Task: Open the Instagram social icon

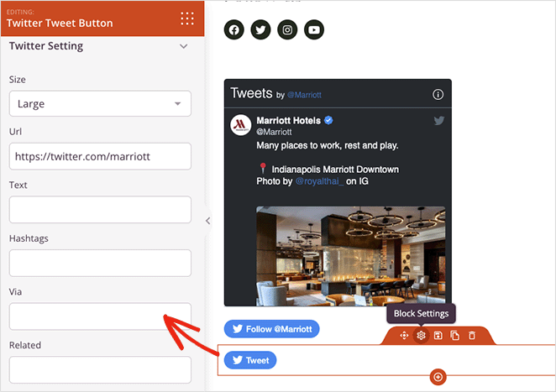Action: [287, 29]
